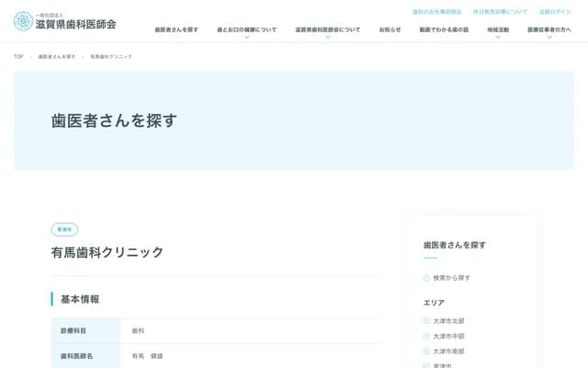This screenshot has width=588, height=368.
Task: Click the 草津市 area tag badge
Action: point(64,229)
